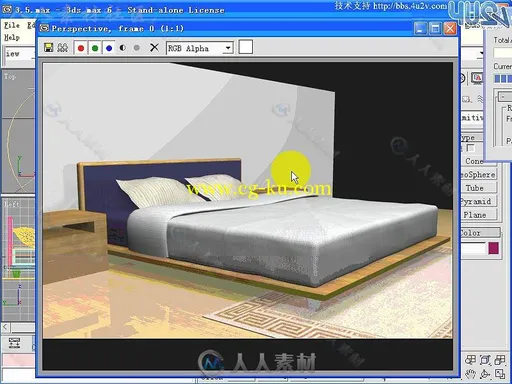Screen dimensions: 512x384
Task: Open the Help menu
Action: click(x=12, y=37)
